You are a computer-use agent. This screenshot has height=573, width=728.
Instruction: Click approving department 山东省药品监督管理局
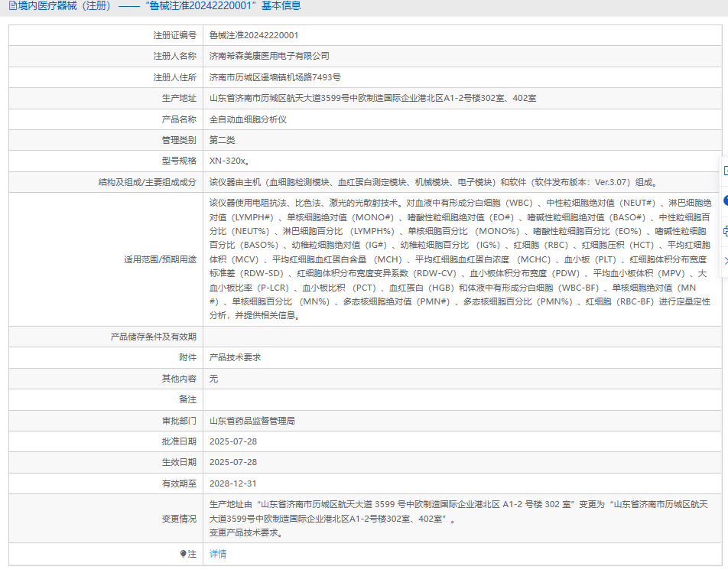252,421
